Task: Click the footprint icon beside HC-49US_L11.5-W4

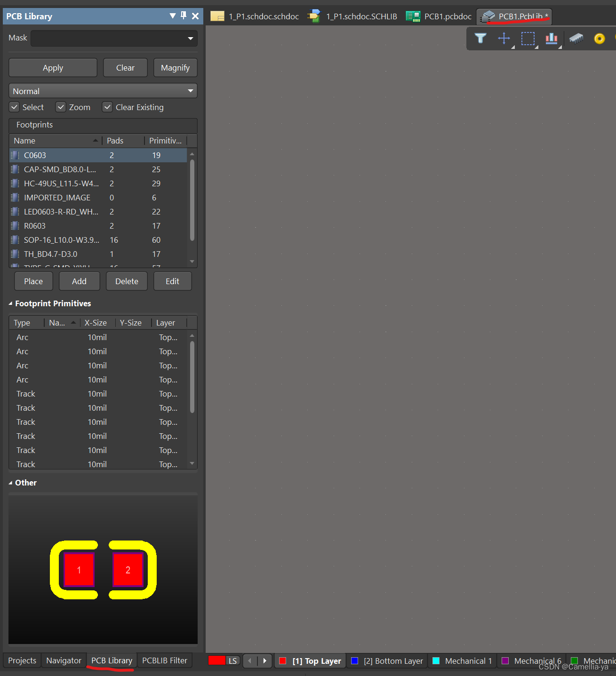Action: 15,183
